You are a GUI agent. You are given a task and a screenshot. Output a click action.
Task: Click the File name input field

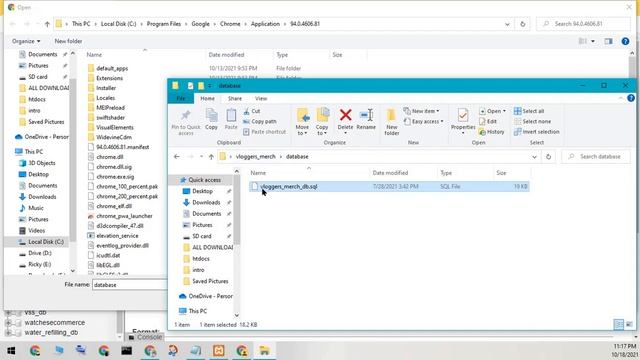coord(129,285)
